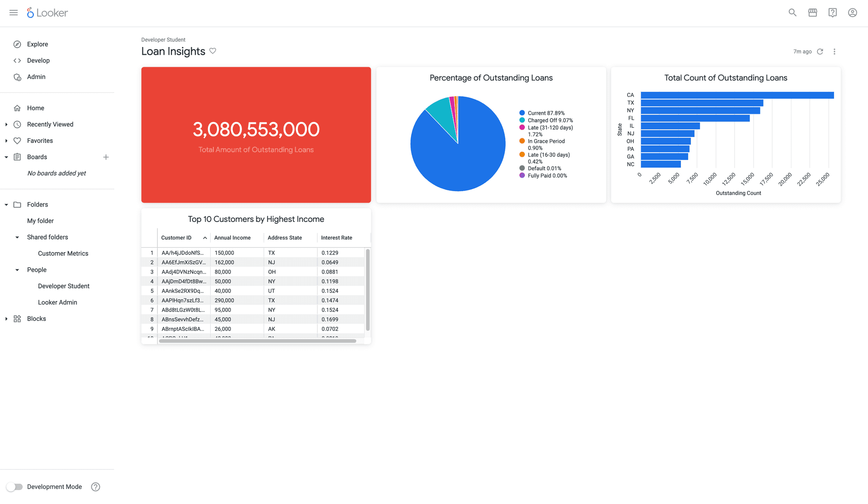The width and height of the screenshot is (868, 504).
Task: Click the Favorites heart icon in sidebar
Action: point(17,141)
